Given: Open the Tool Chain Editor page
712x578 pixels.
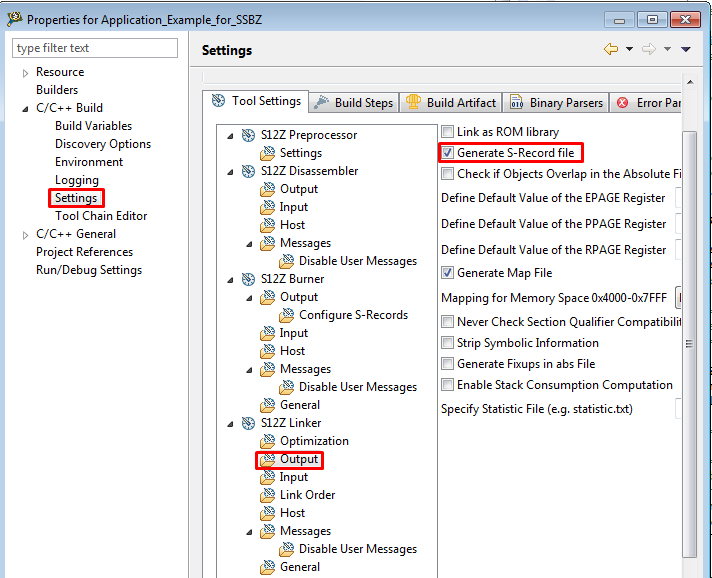Looking at the screenshot, I should pos(101,216).
